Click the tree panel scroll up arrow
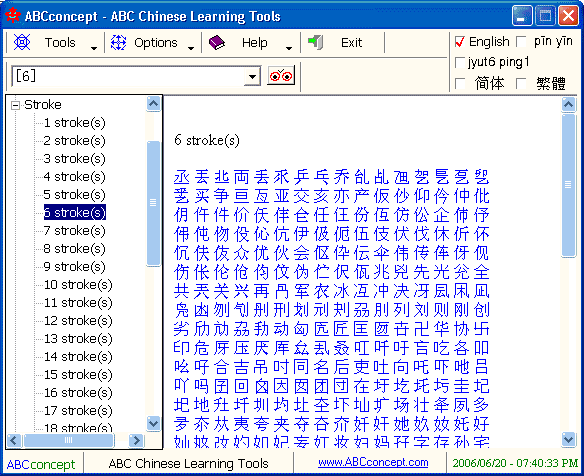The image size is (584, 476). (153, 104)
